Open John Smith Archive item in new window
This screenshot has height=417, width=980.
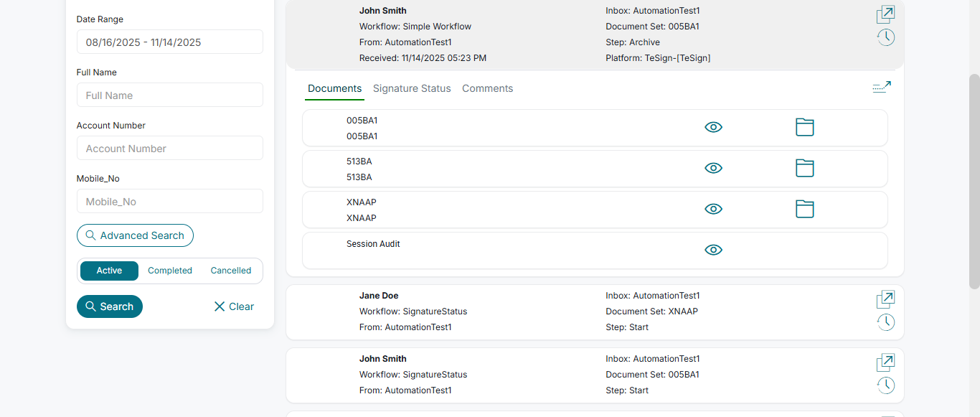[x=885, y=14]
